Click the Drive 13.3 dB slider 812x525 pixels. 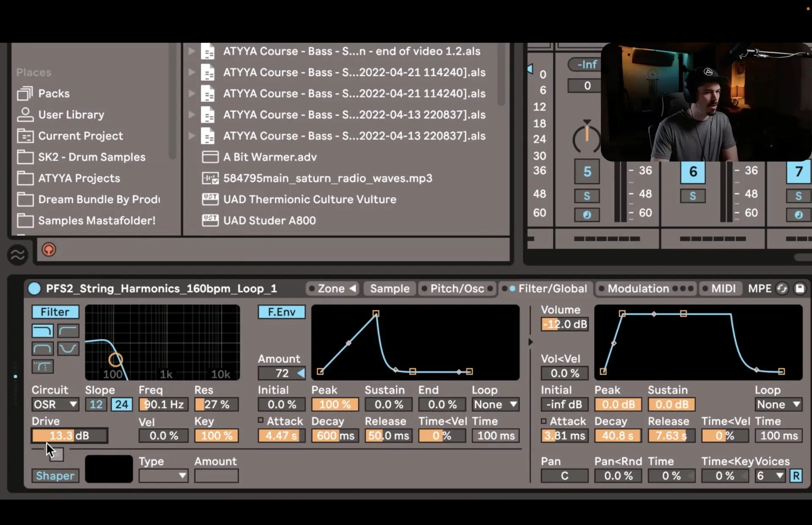click(x=69, y=435)
